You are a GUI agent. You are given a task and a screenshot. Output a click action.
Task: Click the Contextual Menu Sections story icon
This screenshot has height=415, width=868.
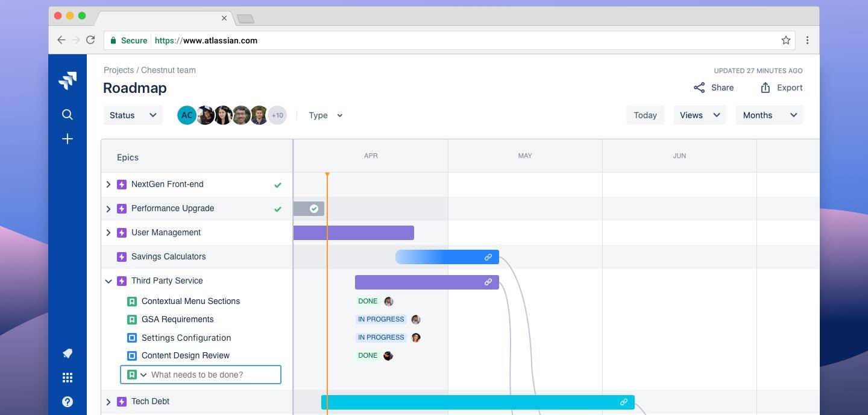pyautogui.click(x=132, y=302)
